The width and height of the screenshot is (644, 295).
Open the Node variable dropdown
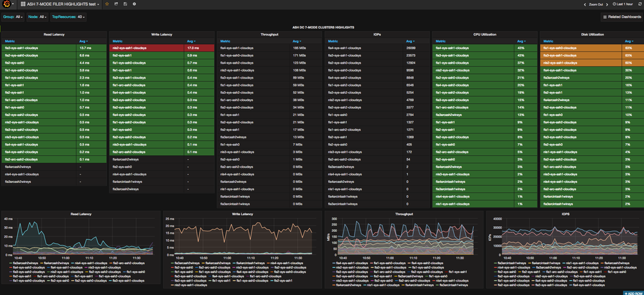tap(43, 17)
